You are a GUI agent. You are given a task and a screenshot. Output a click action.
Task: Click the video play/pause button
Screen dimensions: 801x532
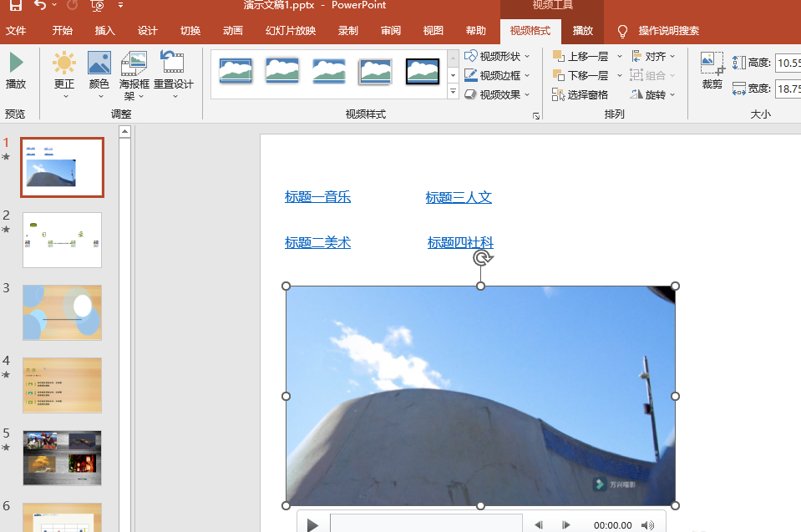point(312,524)
